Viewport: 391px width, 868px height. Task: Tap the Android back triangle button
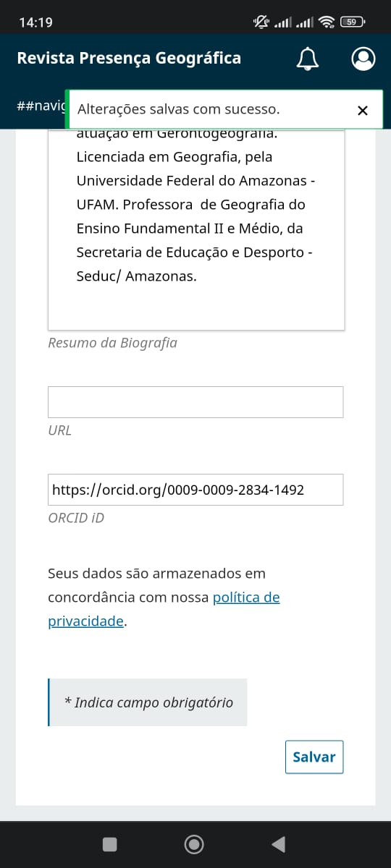click(278, 844)
